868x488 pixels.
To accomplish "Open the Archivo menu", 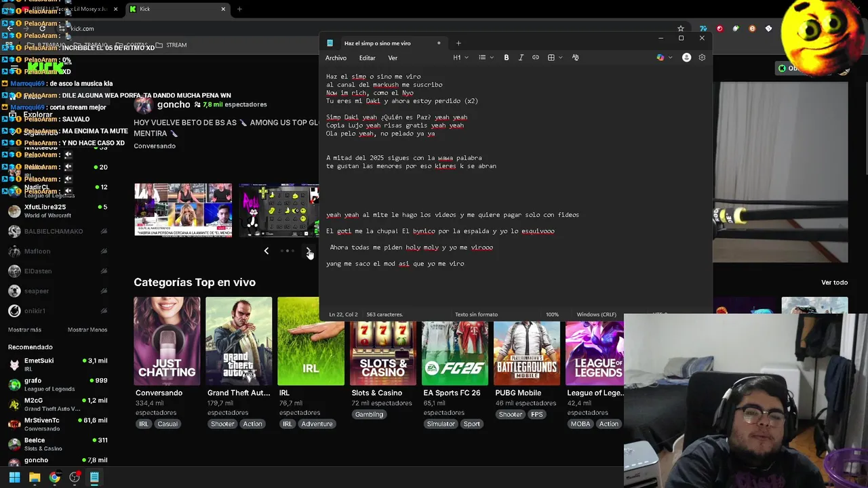I will coord(336,58).
